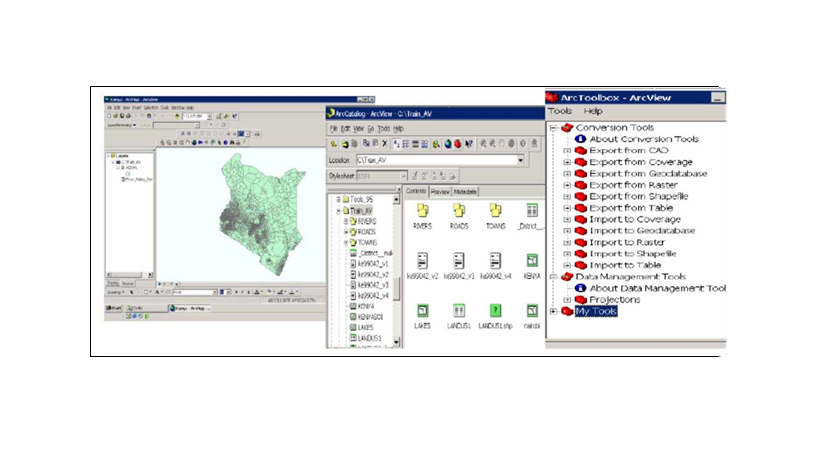The height and width of the screenshot is (460, 819).
Task: Open the Location dropdown in ArcCatalog
Action: tap(520, 160)
